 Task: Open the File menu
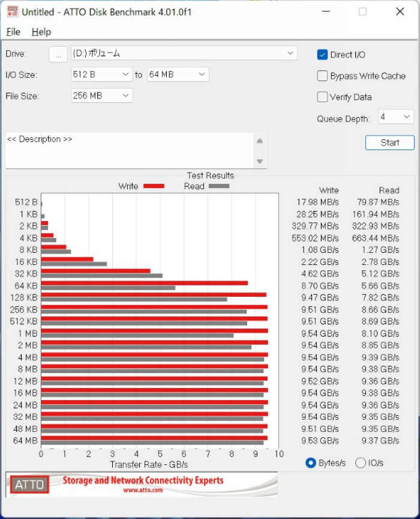tap(13, 32)
